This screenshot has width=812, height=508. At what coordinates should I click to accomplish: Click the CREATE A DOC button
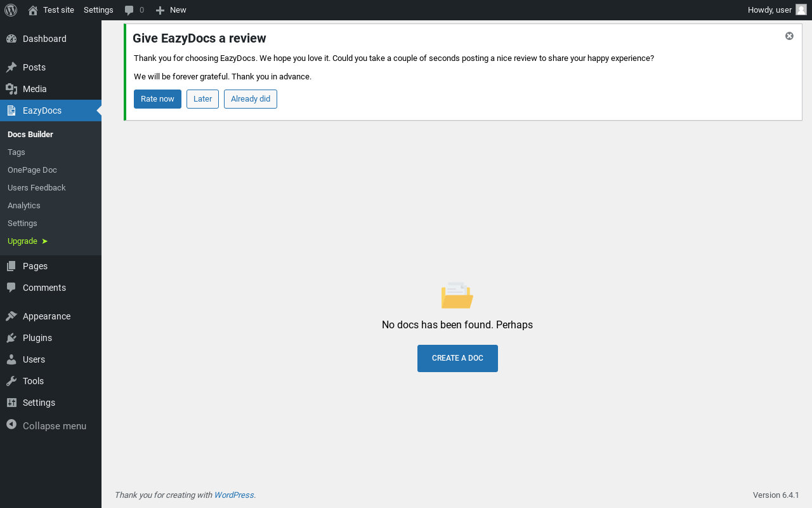pyautogui.click(x=457, y=358)
